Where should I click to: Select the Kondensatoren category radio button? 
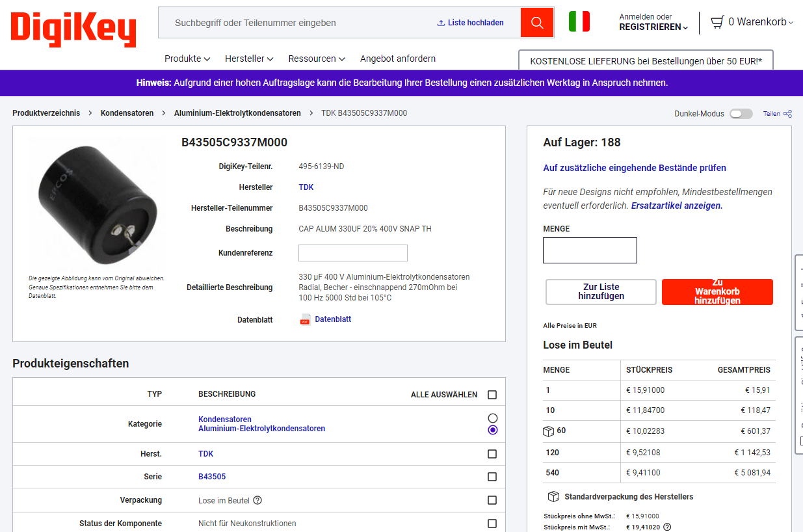click(492, 418)
